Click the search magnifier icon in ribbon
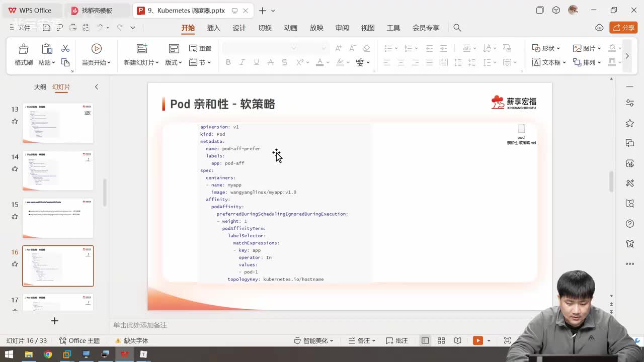 pos(457,28)
